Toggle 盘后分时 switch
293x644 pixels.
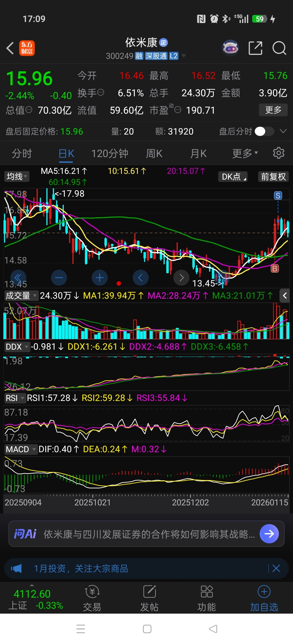[264, 131]
